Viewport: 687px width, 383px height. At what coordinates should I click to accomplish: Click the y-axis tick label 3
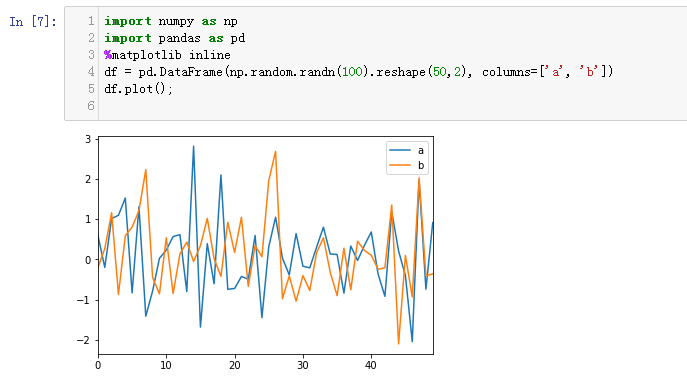click(x=88, y=139)
